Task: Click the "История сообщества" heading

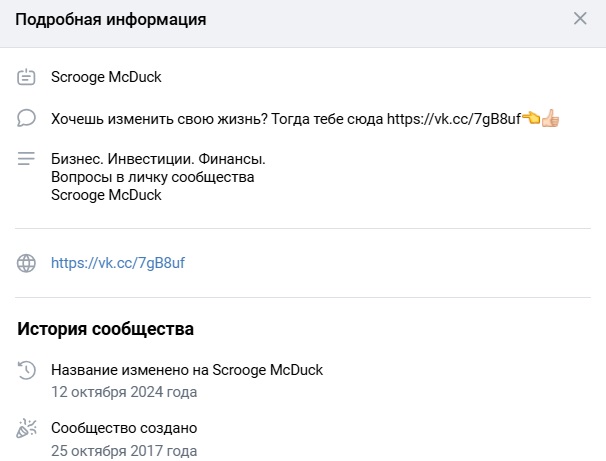Action: pos(105,329)
